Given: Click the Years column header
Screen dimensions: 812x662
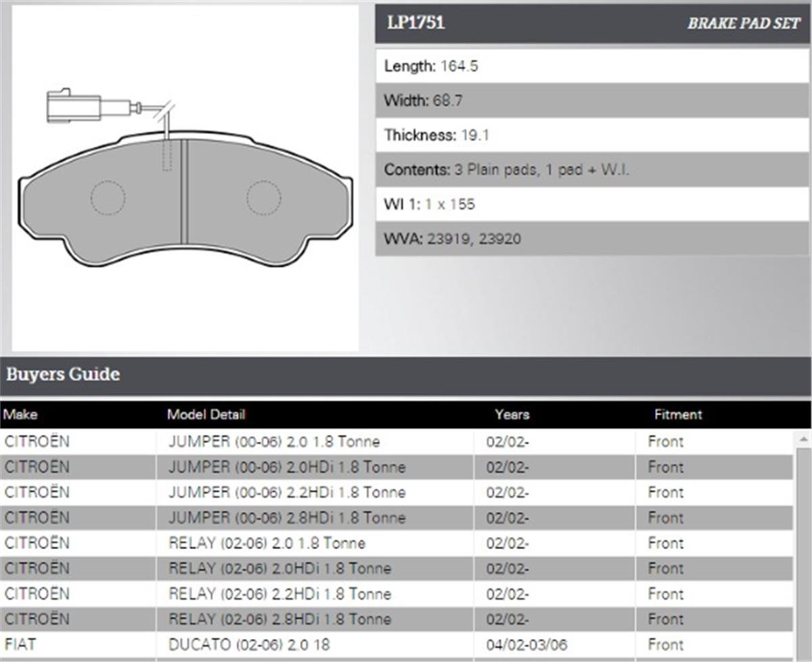Looking at the screenshot, I should tap(512, 415).
